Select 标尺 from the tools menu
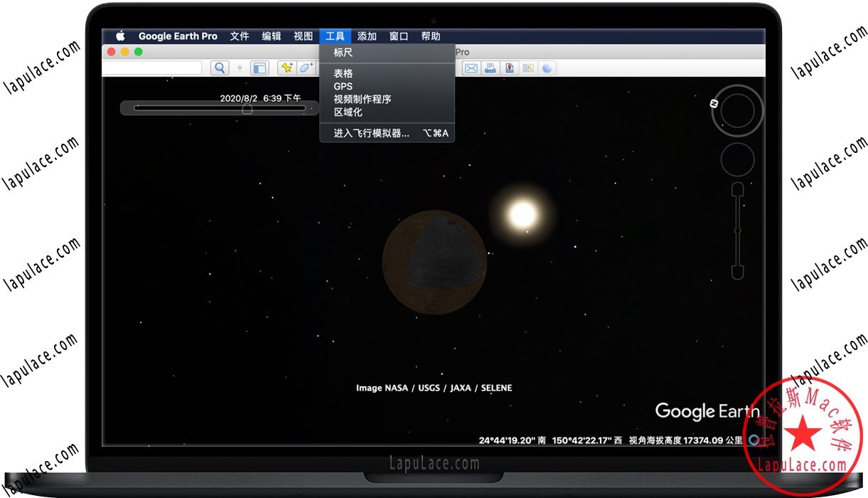Viewport: 868px width, 498px height. click(343, 53)
